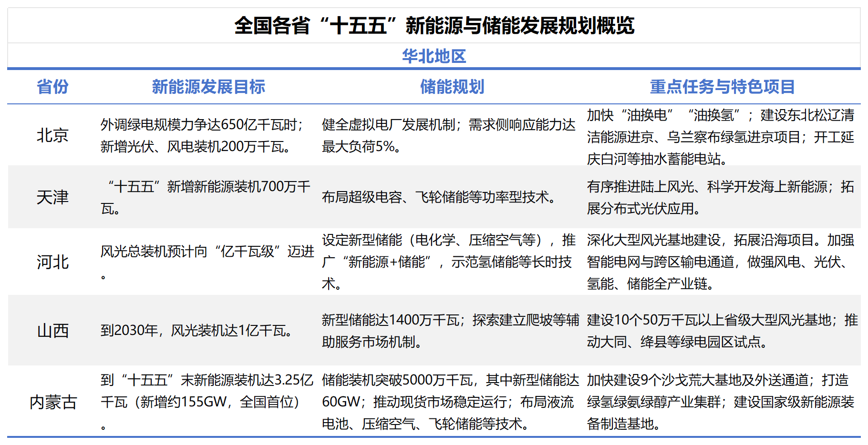Click Beijing's 加快“油换电”“油换氢” tasks cell
The image size is (868, 445).
coord(720,137)
